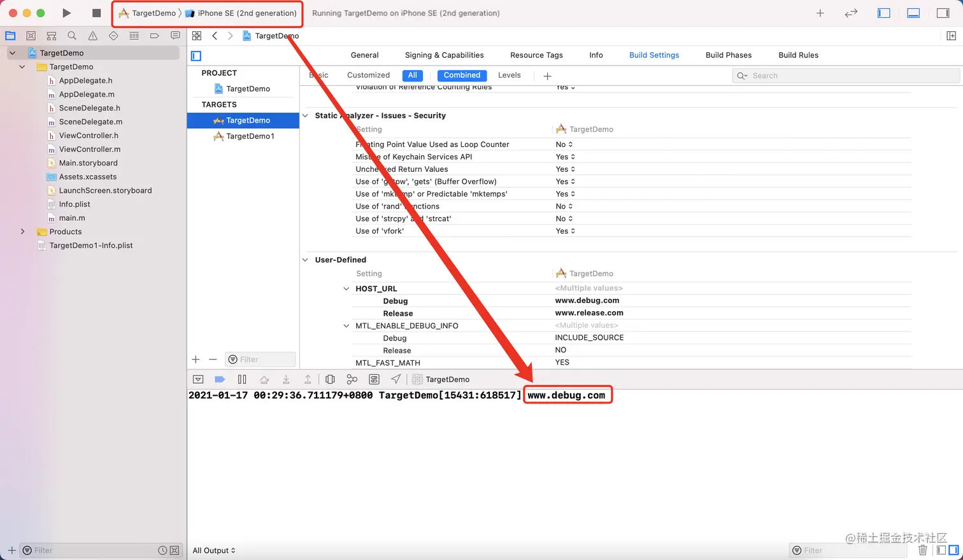Switch to the Build Rules tab
Image resolution: width=963 pixels, height=560 pixels.
click(798, 55)
